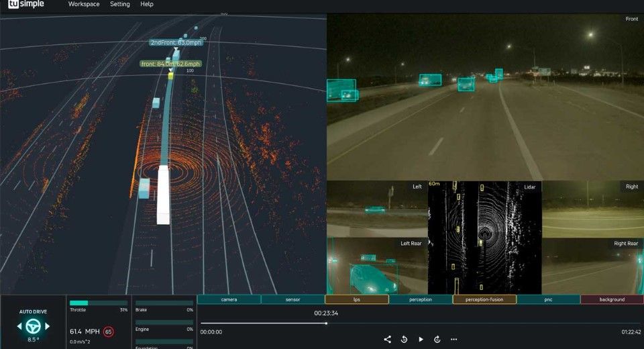Viewport: 644px width, 349px height.
Task: Click the '2ndFront: 63.0mph' label
Action: coord(176,43)
